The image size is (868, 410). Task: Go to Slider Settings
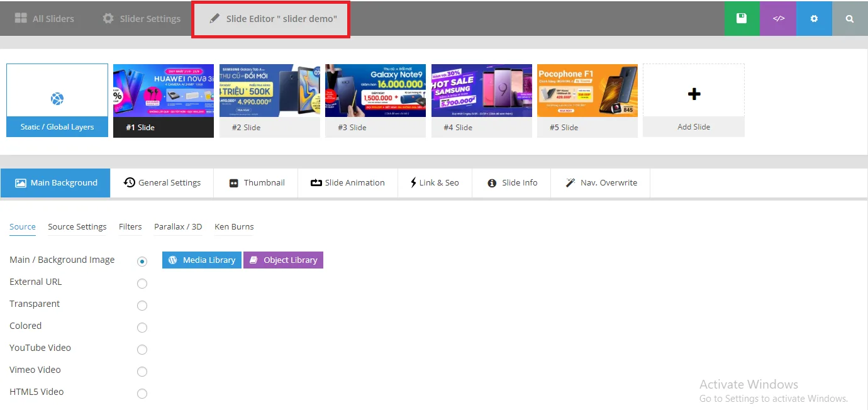coord(142,19)
